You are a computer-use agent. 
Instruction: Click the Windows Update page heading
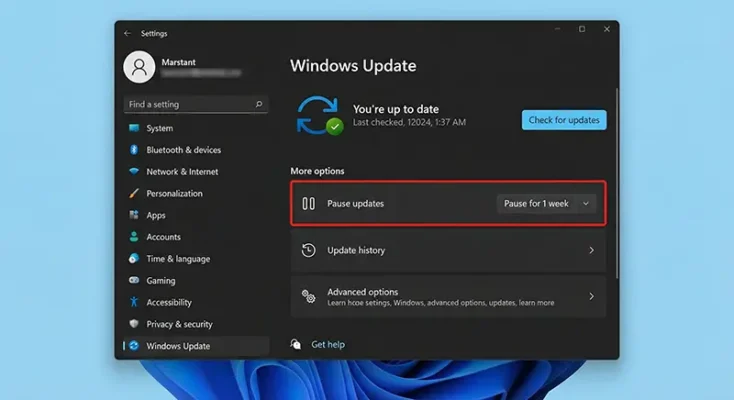[353, 66]
